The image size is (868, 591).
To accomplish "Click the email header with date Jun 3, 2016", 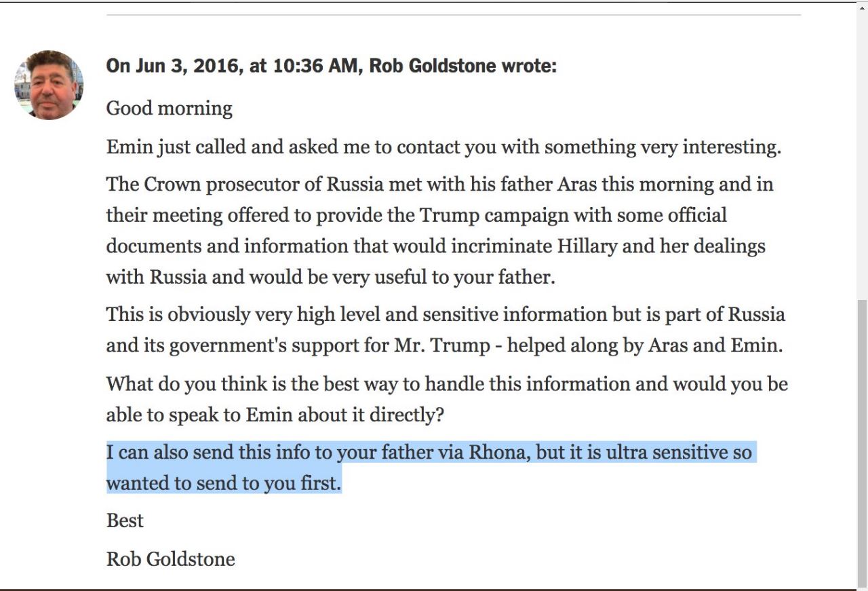I will click(331, 66).
